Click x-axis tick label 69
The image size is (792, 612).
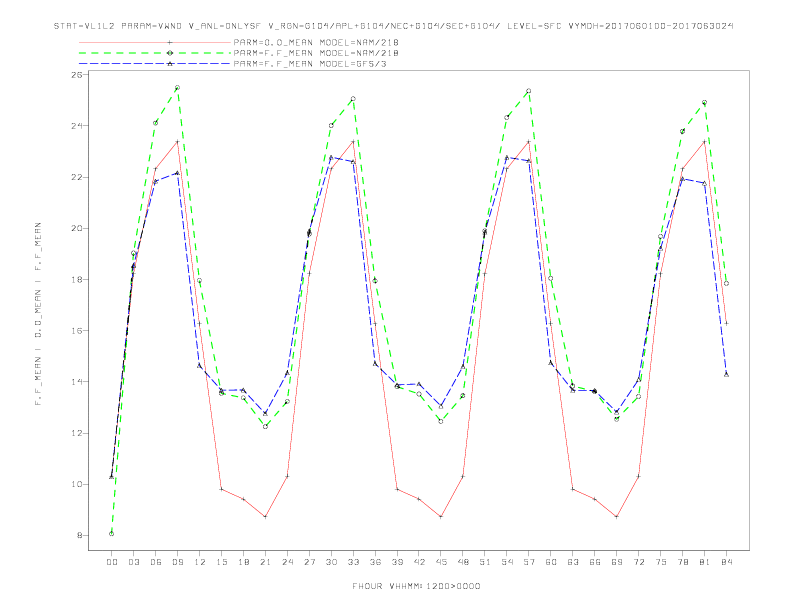(617, 562)
